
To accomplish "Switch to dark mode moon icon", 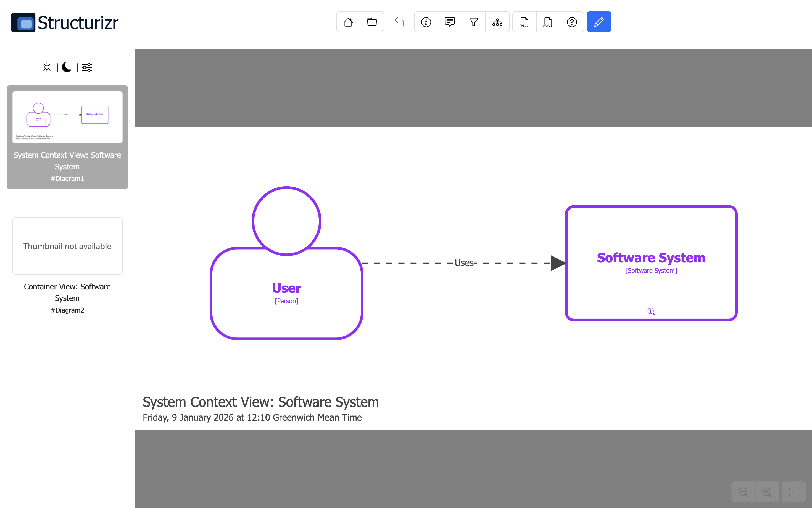I will (x=67, y=67).
